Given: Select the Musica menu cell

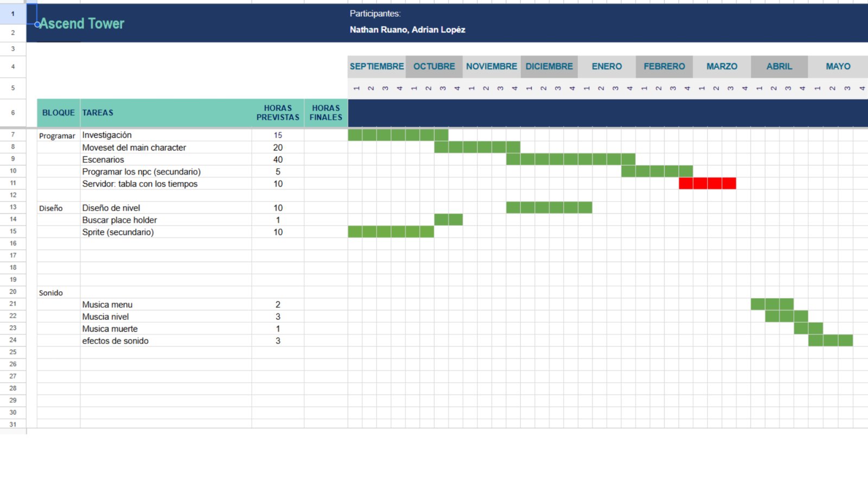Looking at the screenshot, I should (x=166, y=304).
